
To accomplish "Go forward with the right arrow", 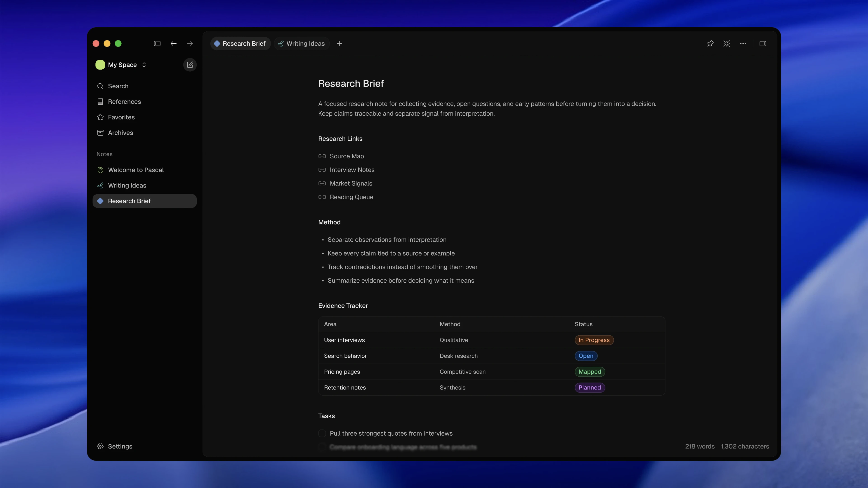I will tap(190, 43).
